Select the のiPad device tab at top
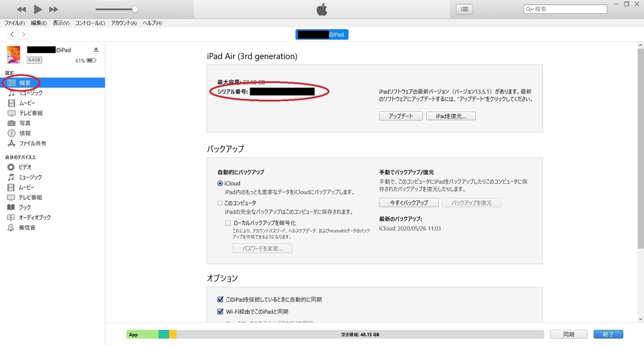This screenshot has height=346, width=644. tap(322, 34)
